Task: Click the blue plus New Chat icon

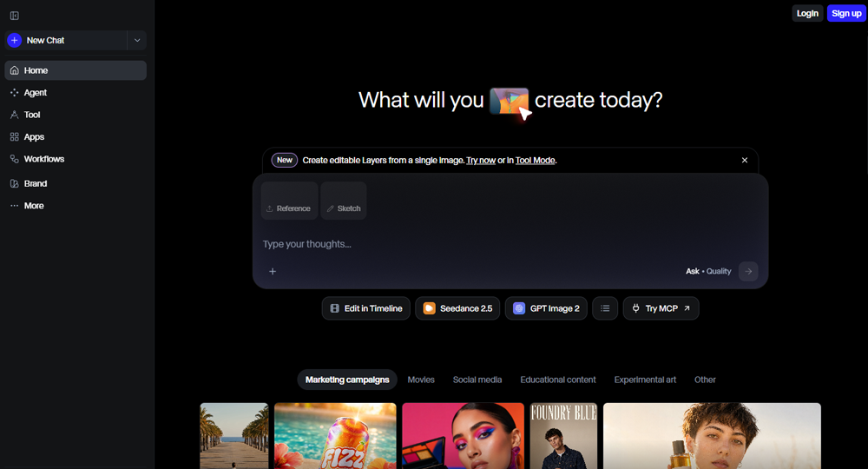Action: (x=15, y=41)
